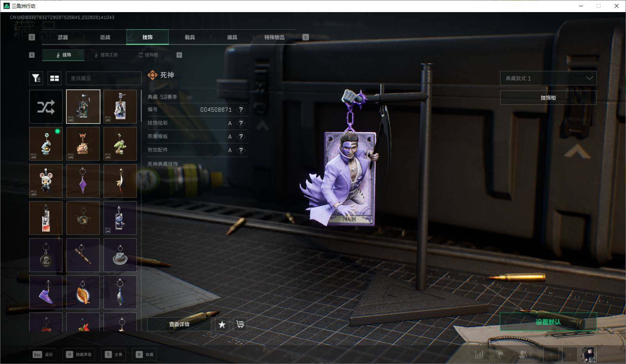Select the fried fish plate charm
The image size is (626, 364).
pos(83,292)
